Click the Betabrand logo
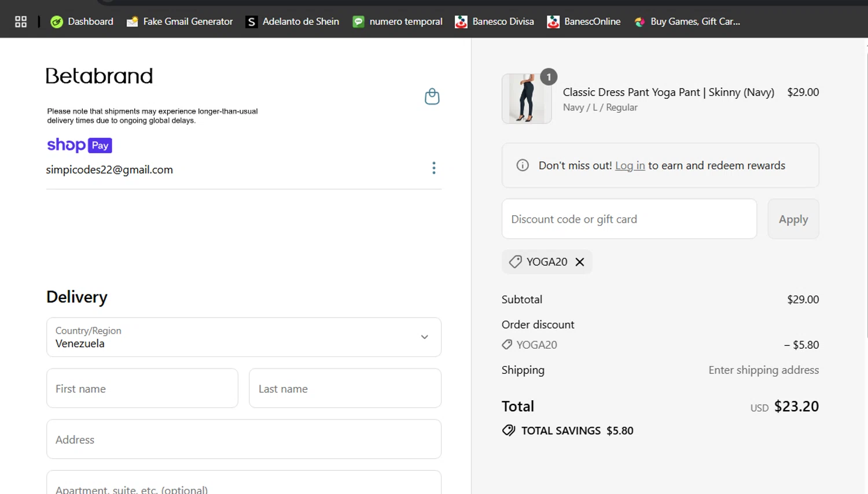The width and height of the screenshot is (868, 494). pos(99,76)
